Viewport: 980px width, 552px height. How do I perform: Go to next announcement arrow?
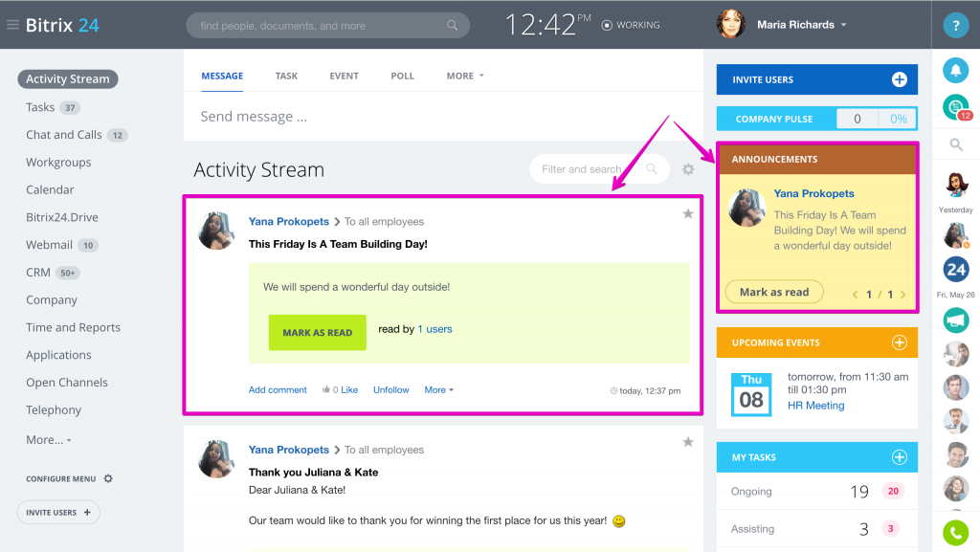pos(902,294)
